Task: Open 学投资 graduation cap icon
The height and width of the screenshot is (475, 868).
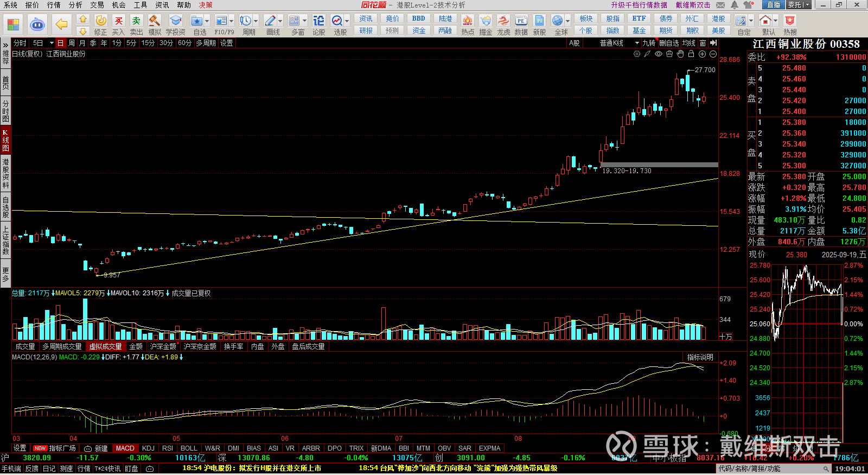Action: [175, 21]
